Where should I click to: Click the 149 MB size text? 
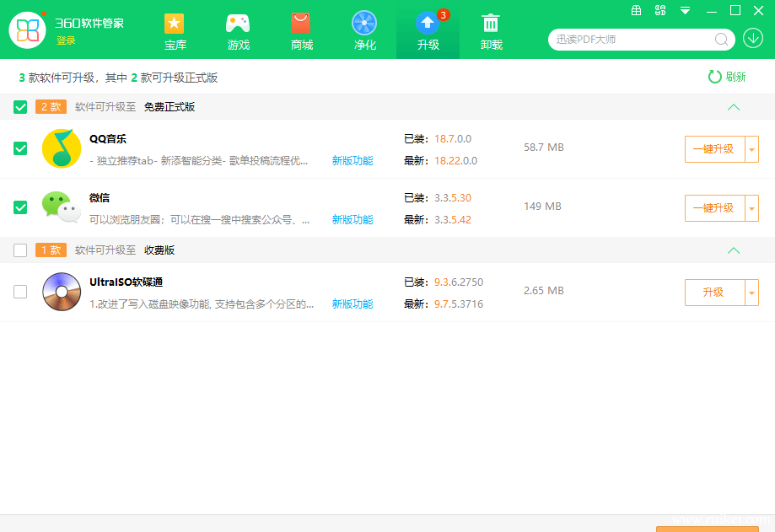tap(543, 207)
